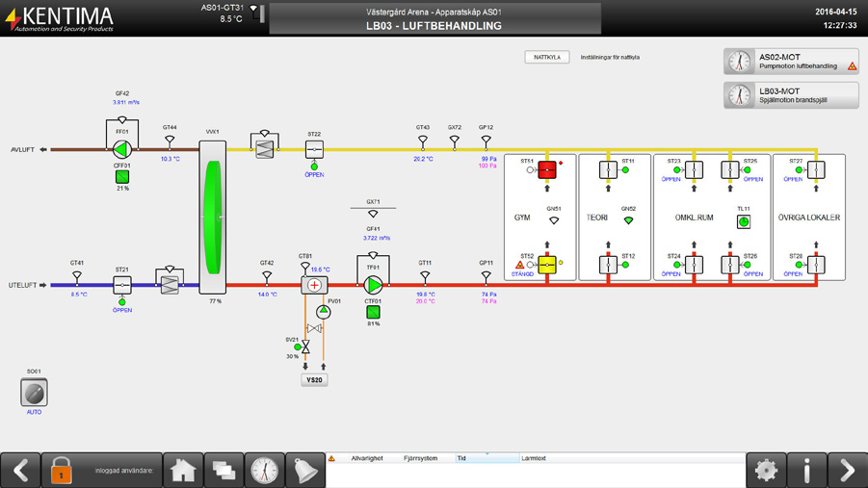Click the GT11 supply temperature sensor
The height and width of the screenshot is (488, 868).
(425, 275)
